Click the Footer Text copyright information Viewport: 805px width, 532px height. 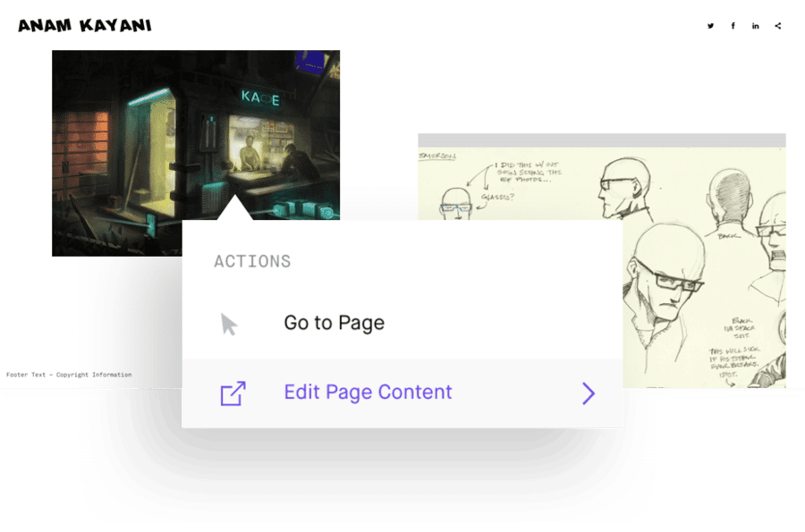tap(69, 375)
